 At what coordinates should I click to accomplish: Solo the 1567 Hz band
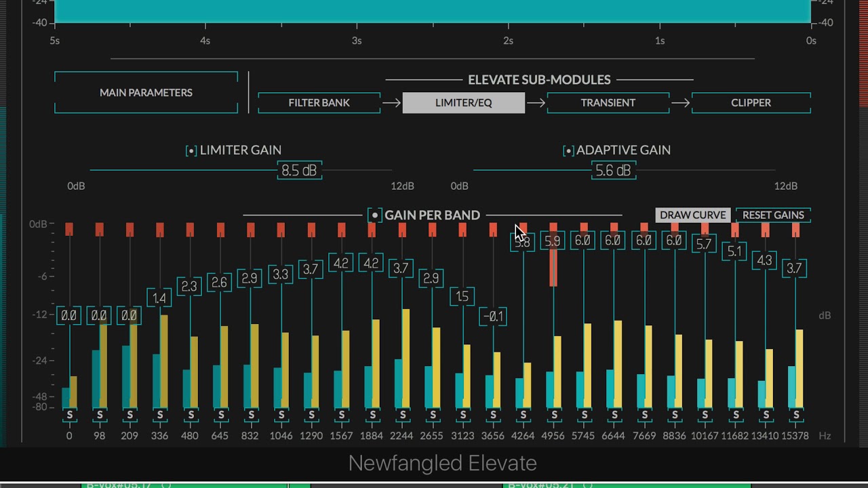(x=342, y=415)
